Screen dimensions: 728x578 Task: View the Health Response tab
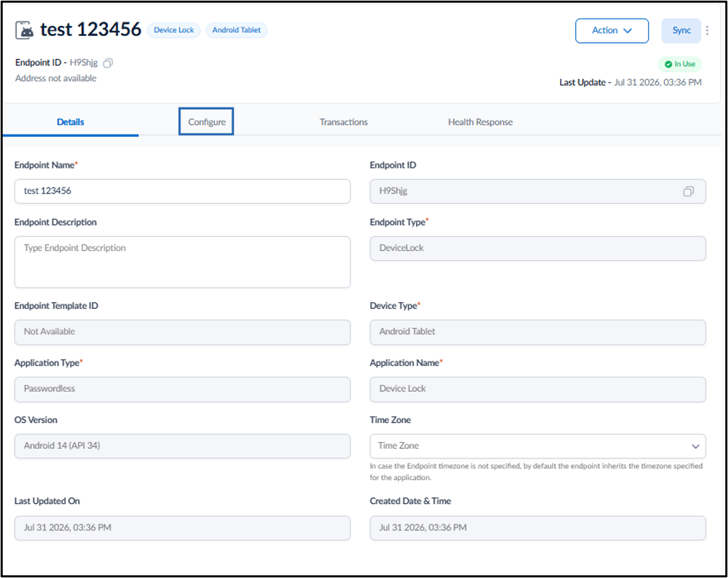pos(480,122)
